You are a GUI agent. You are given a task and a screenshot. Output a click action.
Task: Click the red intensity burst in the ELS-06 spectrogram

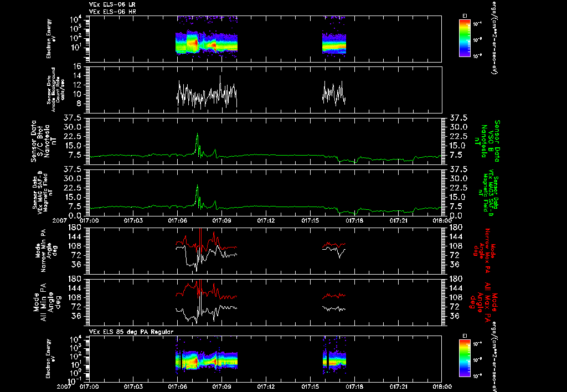click(x=195, y=43)
